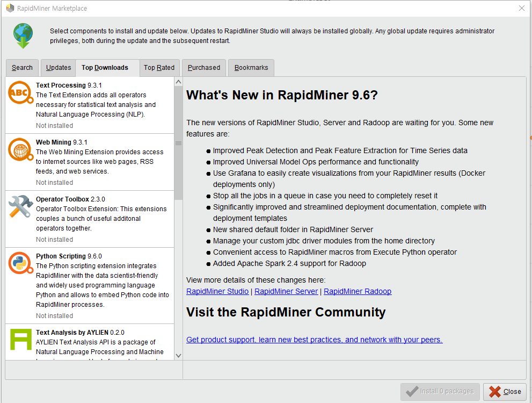This screenshot has height=403, width=532.
Task: Follow the Get product support community link
Action: tap(315, 340)
